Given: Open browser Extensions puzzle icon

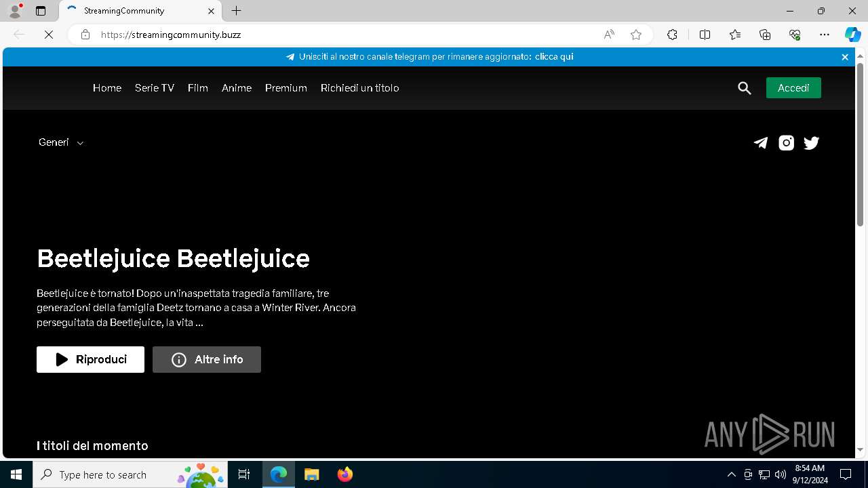Looking at the screenshot, I should pos(672,35).
